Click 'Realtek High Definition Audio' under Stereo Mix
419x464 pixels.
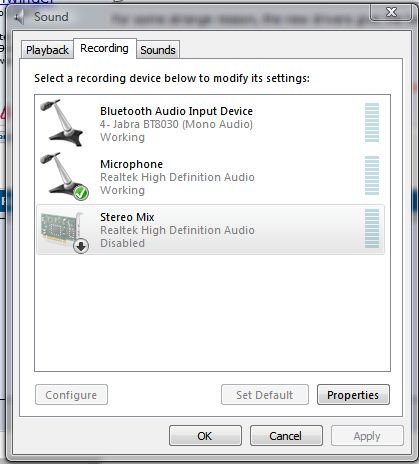[x=177, y=230]
